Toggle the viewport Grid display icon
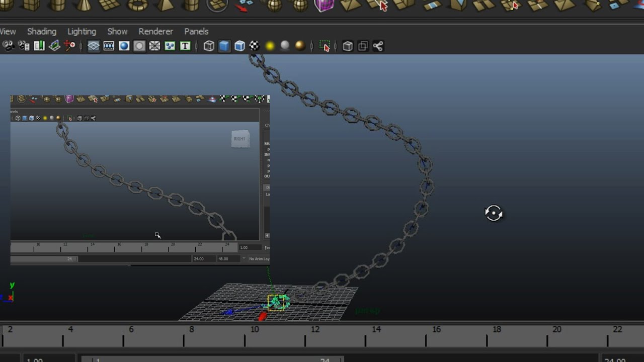644x362 pixels. [x=94, y=46]
